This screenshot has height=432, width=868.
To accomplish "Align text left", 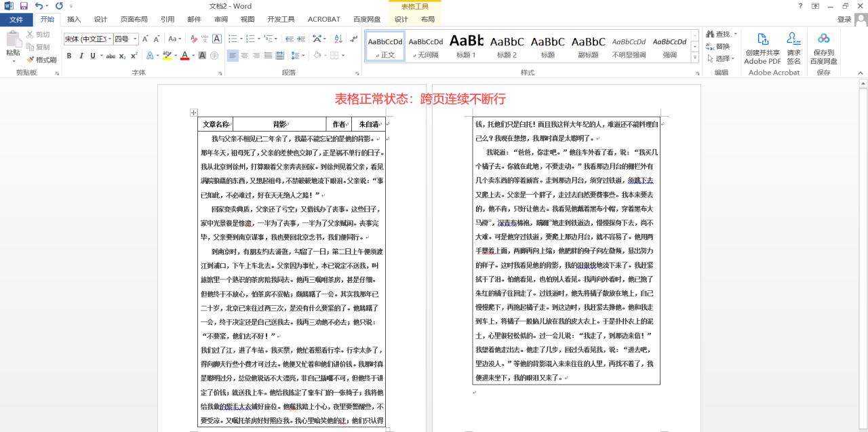I will tap(233, 56).
